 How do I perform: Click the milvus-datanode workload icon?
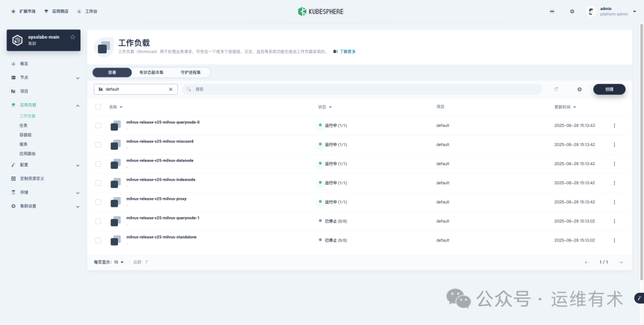116,164
